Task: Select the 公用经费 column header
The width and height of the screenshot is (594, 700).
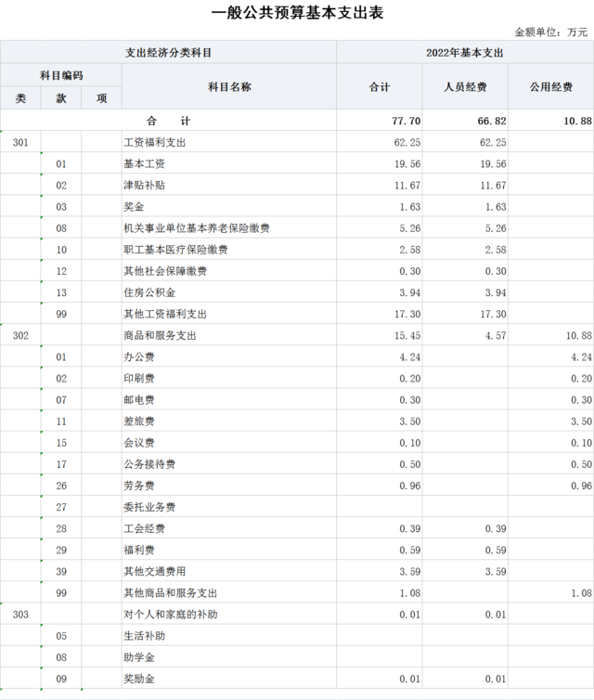Action: (x=550, y=86)
